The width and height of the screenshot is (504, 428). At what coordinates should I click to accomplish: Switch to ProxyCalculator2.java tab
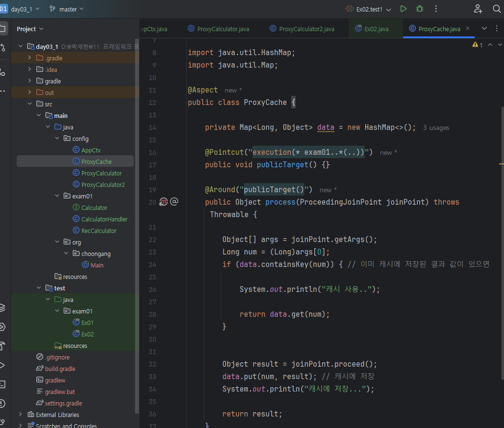point(302,29)
